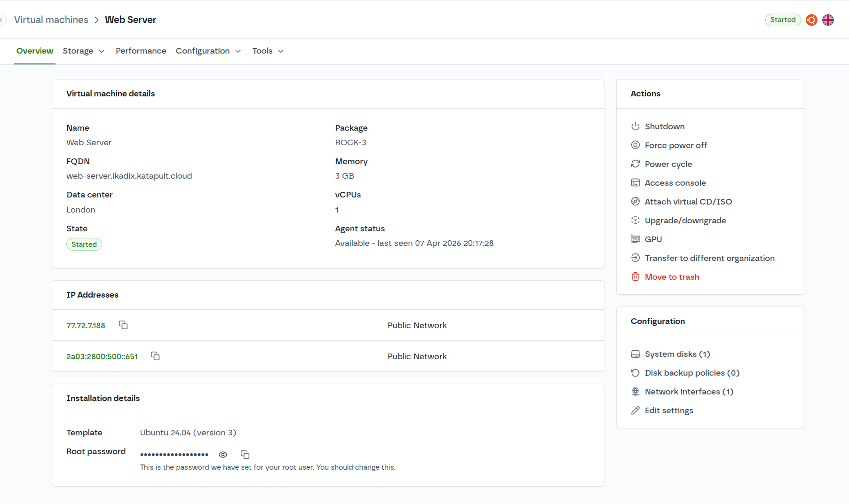Image resolution: width=849 pixels, height=504 pixels.
Task: Copy the root password to clipboard
Action: point(245,454)
